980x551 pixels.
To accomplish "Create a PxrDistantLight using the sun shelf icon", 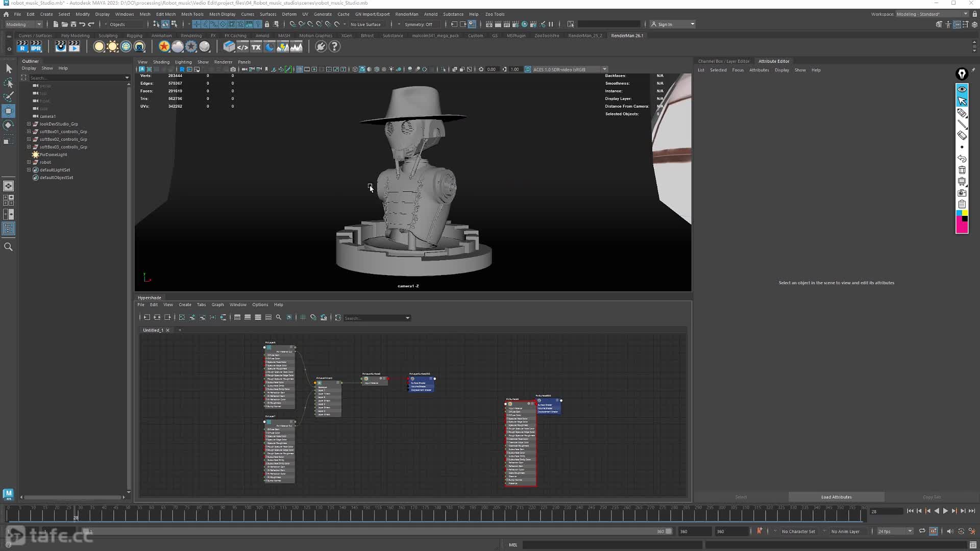I will click(112, 47).
